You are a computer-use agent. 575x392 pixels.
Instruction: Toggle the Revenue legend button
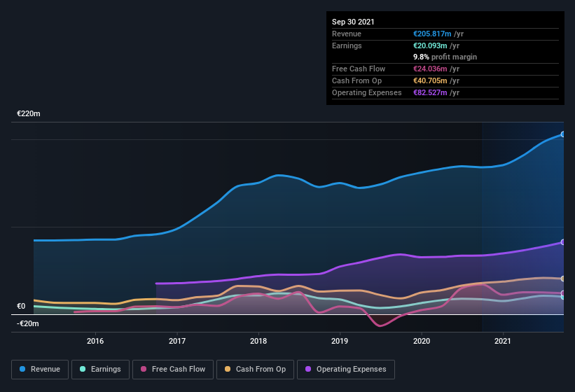point(40,370)
